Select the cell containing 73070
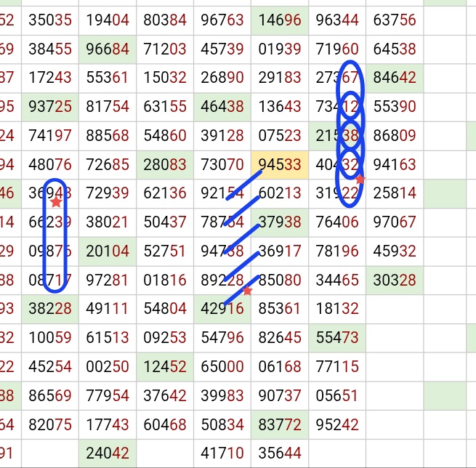The image size is (476, 468). pyautogui.click(x=222, y=165)
